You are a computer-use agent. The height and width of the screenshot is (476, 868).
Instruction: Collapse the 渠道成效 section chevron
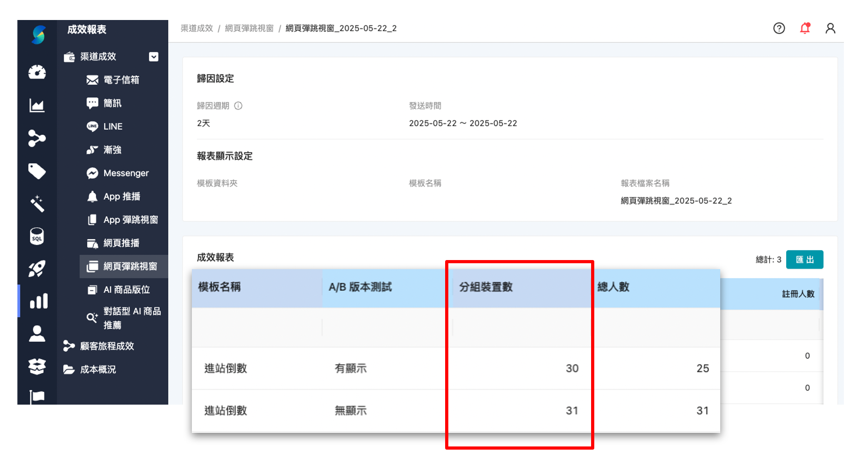coord(154,57)
